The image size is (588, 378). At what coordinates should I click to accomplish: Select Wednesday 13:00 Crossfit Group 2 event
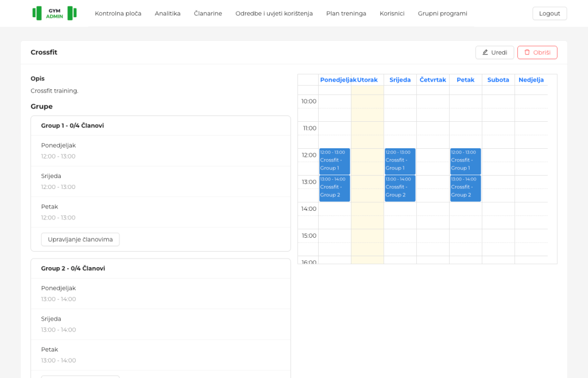[400, 188]
